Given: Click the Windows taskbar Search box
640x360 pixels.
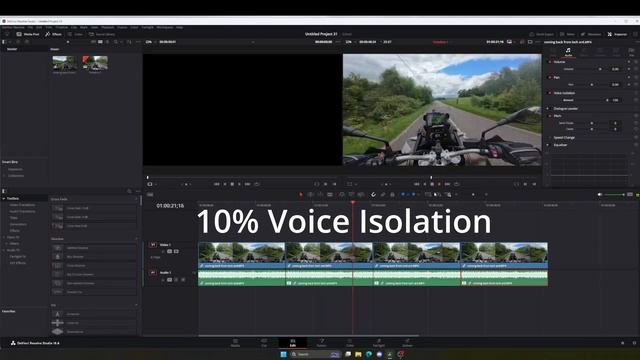Looking at the screenshot, I should [x=315, y=354].
